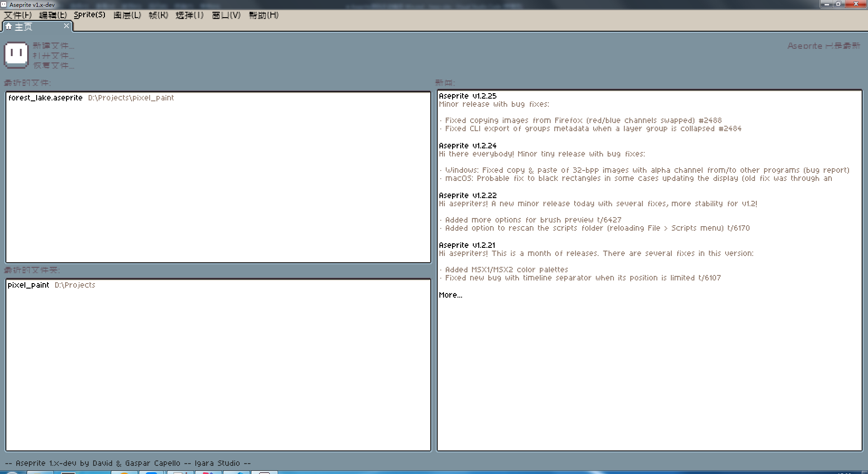Open recent file forest_lake.aseprite
868x474 pixels.
(x=218, y=98)
